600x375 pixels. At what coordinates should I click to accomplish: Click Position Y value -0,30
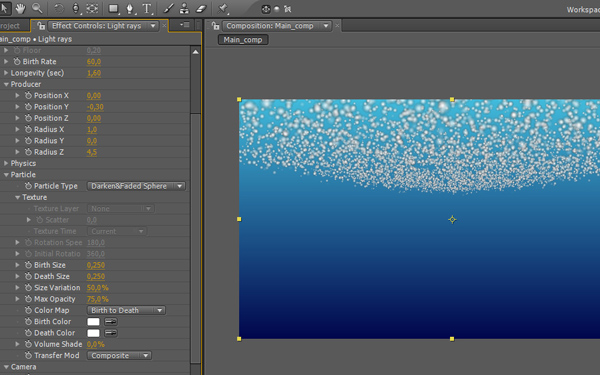click(95, 107)
